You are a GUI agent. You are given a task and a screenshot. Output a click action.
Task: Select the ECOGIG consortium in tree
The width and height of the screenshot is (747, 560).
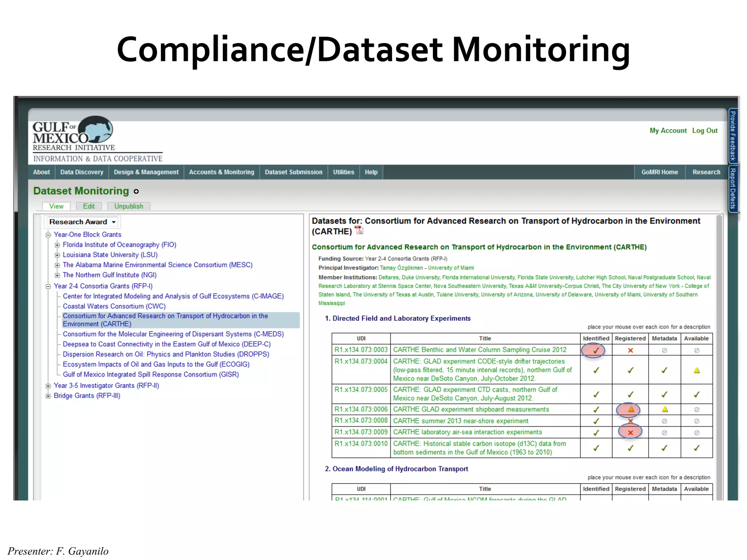tap(156, 365)
